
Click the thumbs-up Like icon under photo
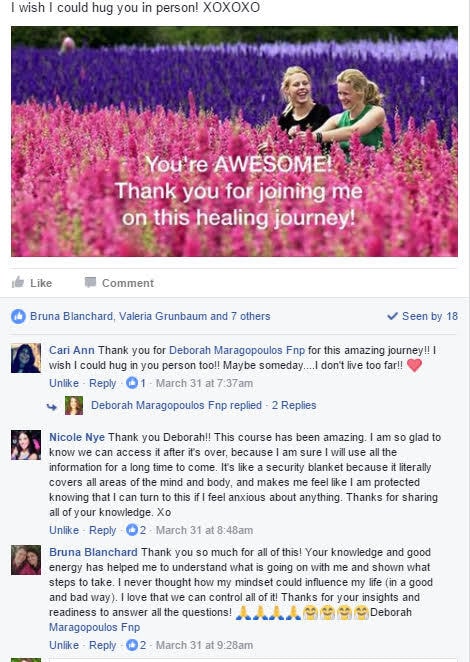tap(18, 282)
